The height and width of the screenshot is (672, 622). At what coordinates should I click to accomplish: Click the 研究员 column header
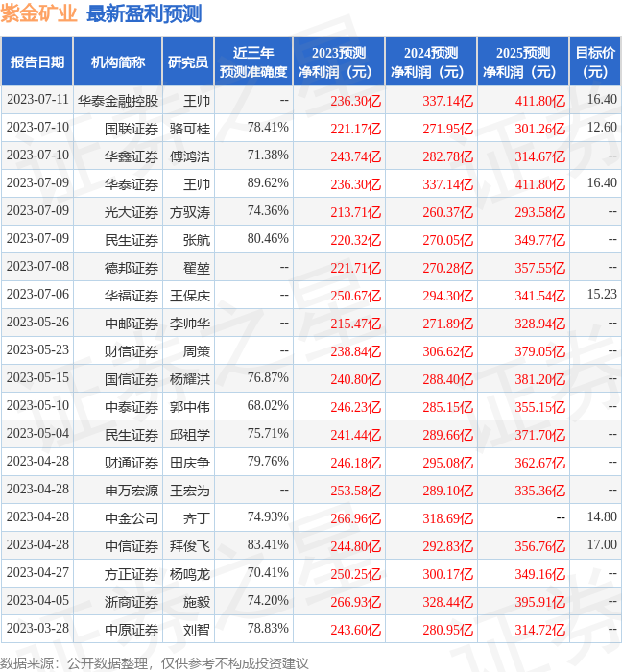(188, 61)
